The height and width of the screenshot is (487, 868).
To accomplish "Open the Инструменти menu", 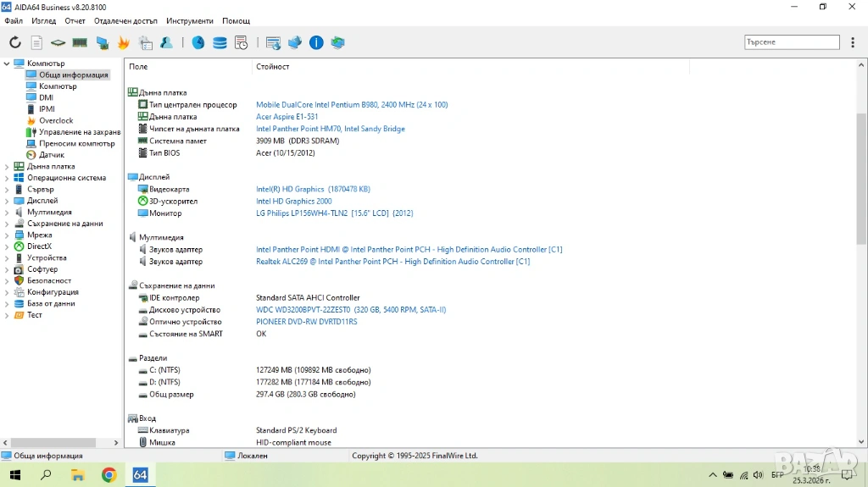I will (x=190, y=20).
